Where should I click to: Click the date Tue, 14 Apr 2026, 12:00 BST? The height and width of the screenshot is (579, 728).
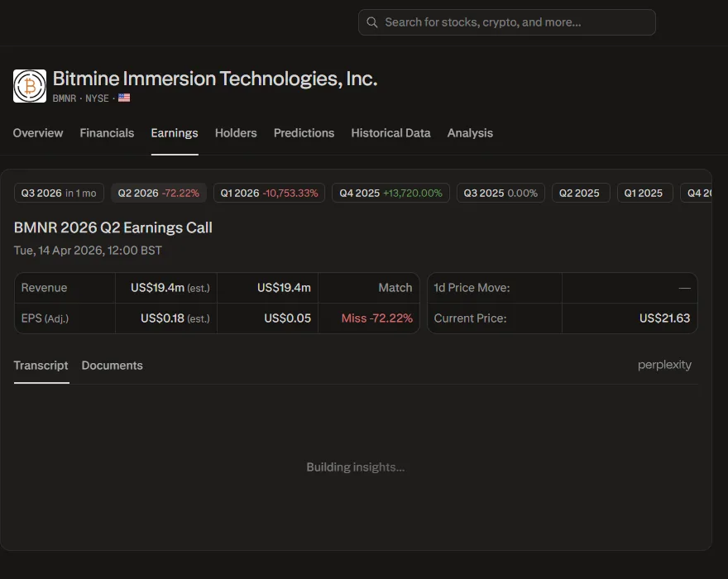pyautogui.click(x=89, y=251)
